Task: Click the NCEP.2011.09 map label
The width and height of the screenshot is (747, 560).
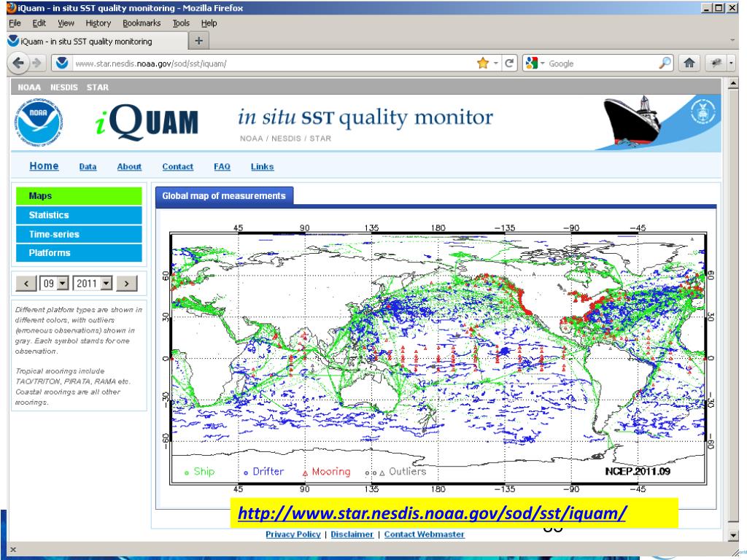Action: coord(638,471)
